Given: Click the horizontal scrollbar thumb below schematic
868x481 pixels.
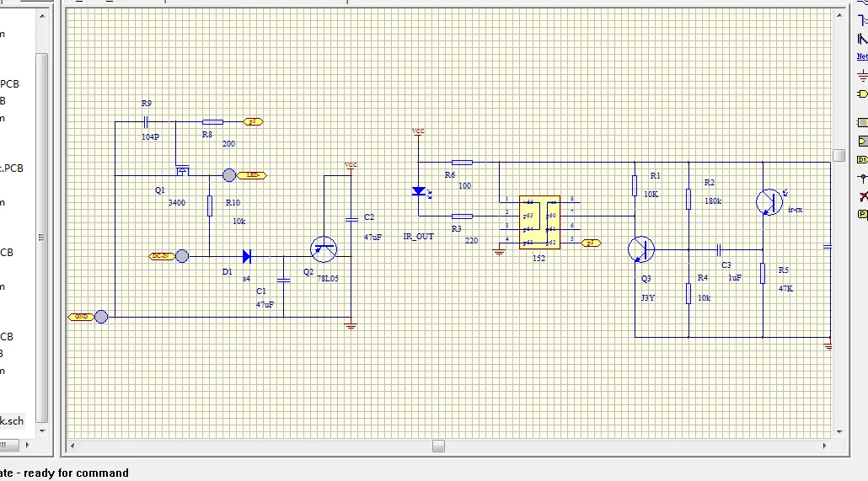Looking at the screenshot, I should click(x=438, y=446).
